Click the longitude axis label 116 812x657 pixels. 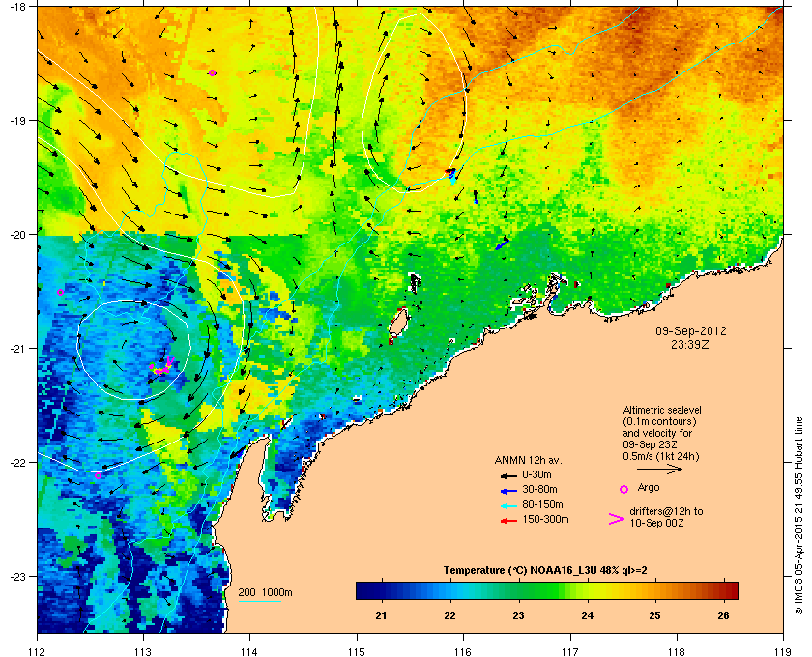(x=463, y=652)
